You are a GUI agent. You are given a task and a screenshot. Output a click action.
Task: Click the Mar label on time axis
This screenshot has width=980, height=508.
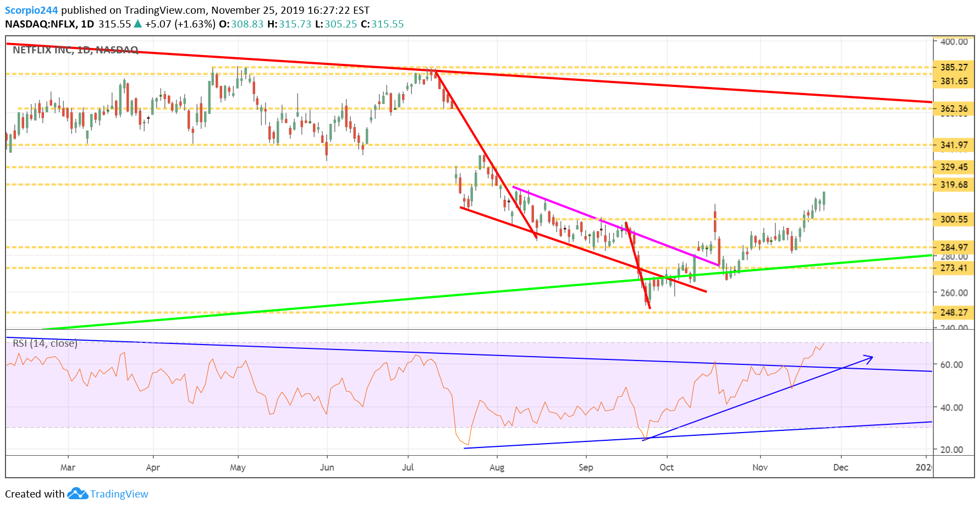click(68, 467)
